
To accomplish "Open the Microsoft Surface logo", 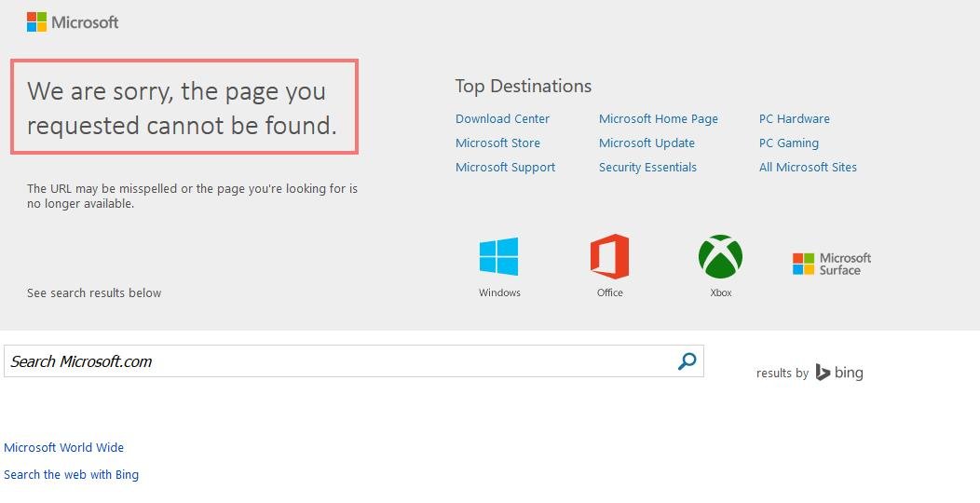I will 832,264.
